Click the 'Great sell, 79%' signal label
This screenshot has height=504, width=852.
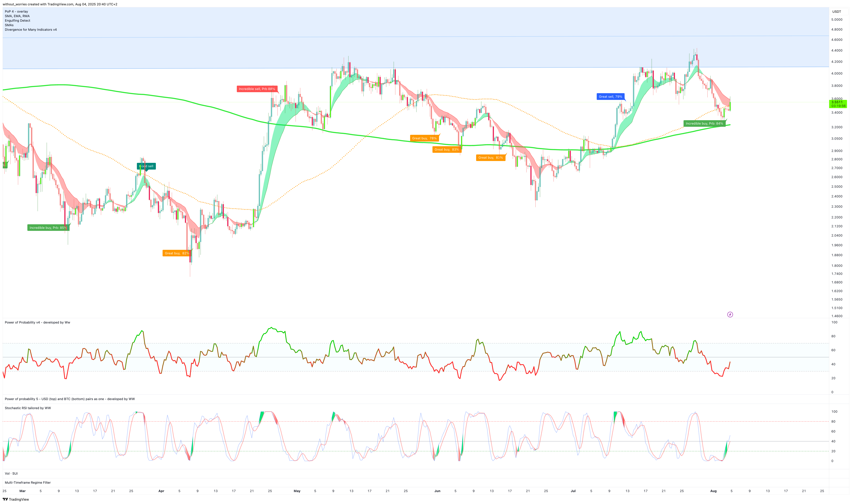610,97
